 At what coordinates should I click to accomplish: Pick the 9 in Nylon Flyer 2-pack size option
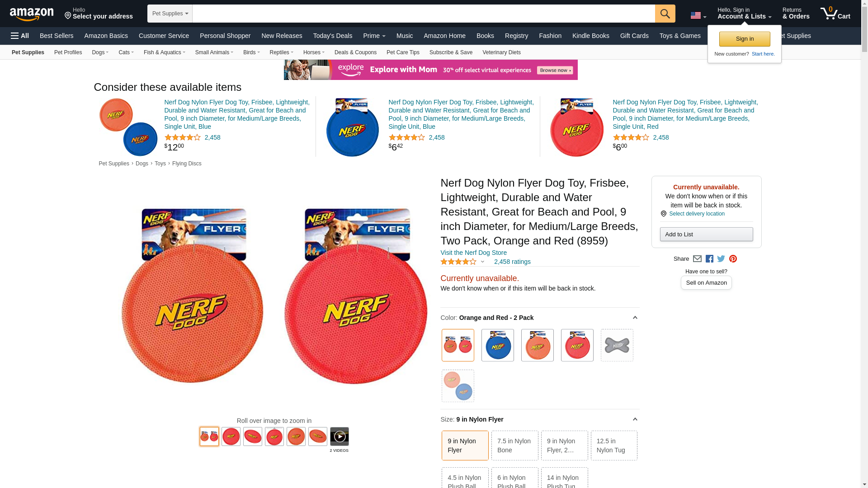coord(564,446)
